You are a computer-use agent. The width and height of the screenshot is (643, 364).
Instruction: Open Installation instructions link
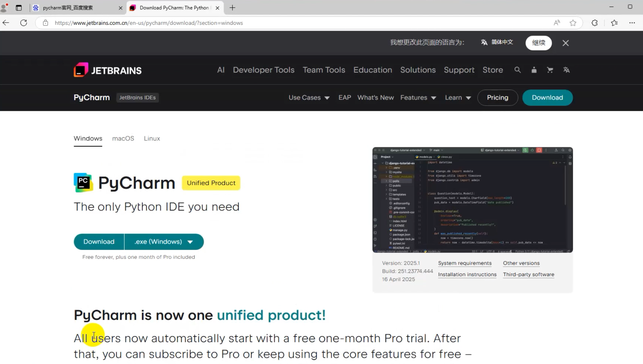pos(467,275)
